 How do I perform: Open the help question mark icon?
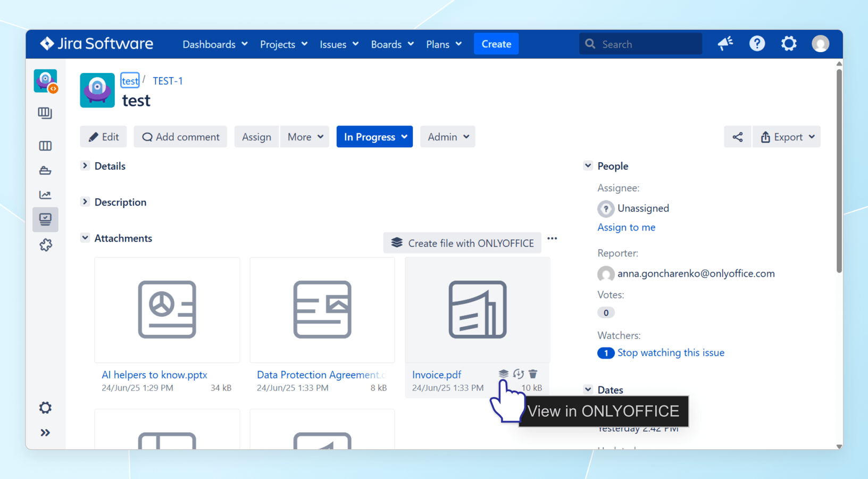click(x=757, y=44)
